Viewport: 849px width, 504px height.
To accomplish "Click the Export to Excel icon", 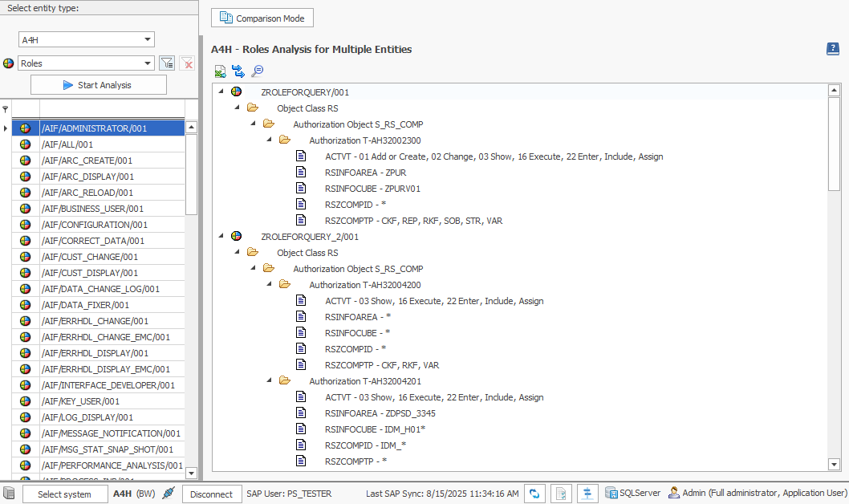I will pos(221,71).
